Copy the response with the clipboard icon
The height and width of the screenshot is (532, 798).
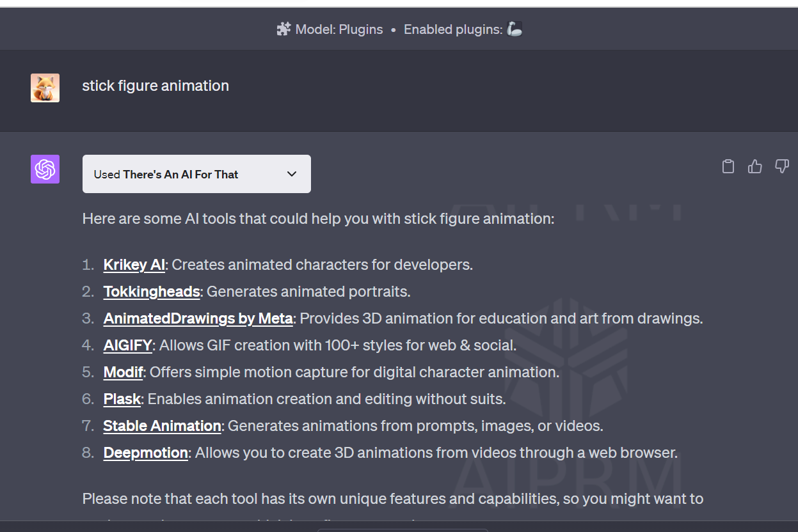pos(728,167)
